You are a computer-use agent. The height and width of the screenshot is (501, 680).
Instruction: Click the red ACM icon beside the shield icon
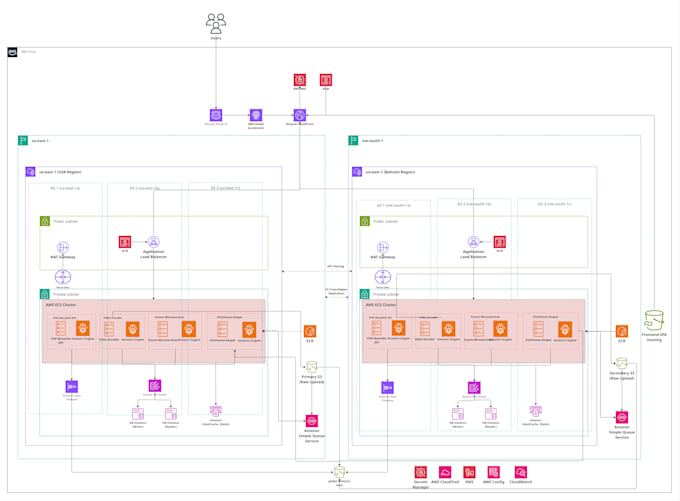pyautogui.click(x=326, y=80)
